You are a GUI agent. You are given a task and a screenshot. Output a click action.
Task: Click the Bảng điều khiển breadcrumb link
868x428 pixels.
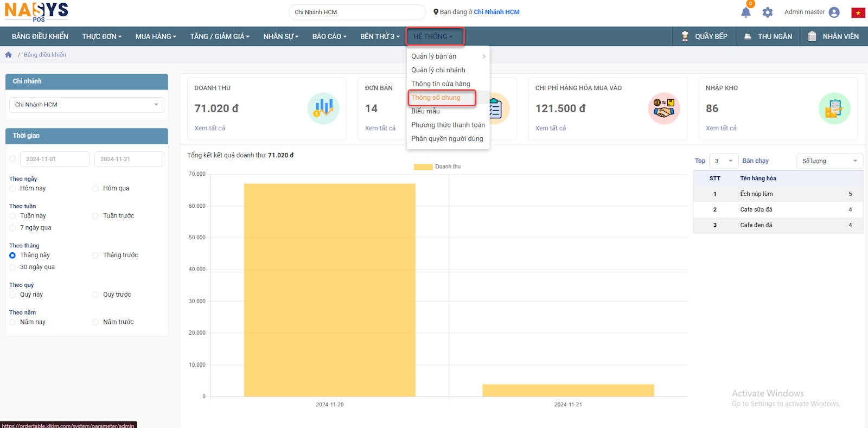point(45,55)
